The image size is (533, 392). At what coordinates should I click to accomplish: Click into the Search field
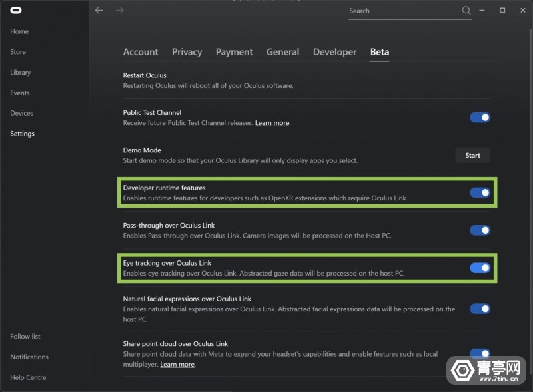403,11
